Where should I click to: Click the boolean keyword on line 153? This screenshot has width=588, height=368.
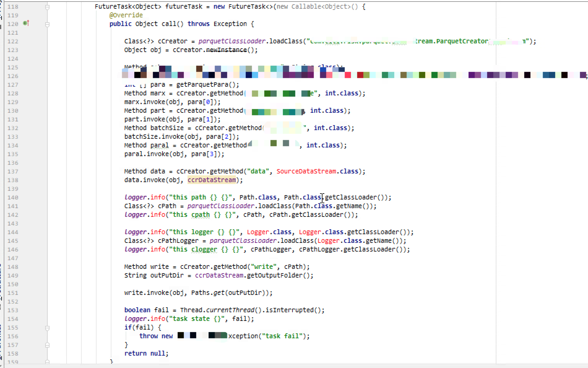point(137,310)
